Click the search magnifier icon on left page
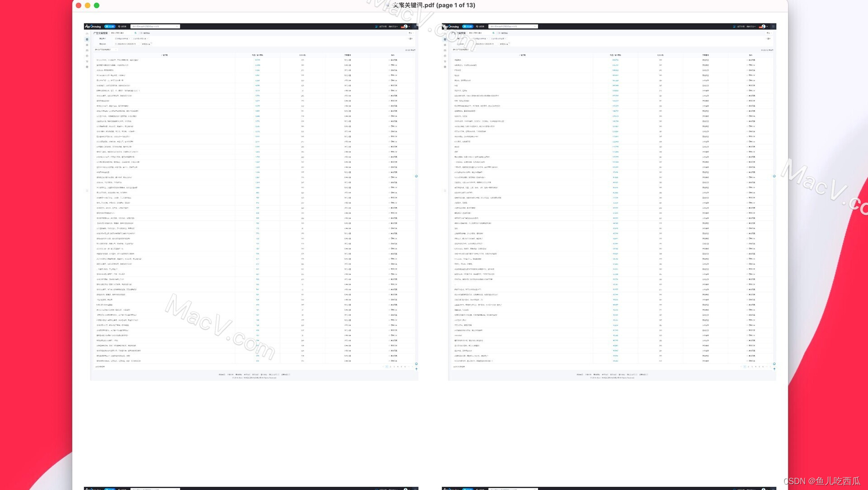 click(135, 33)
